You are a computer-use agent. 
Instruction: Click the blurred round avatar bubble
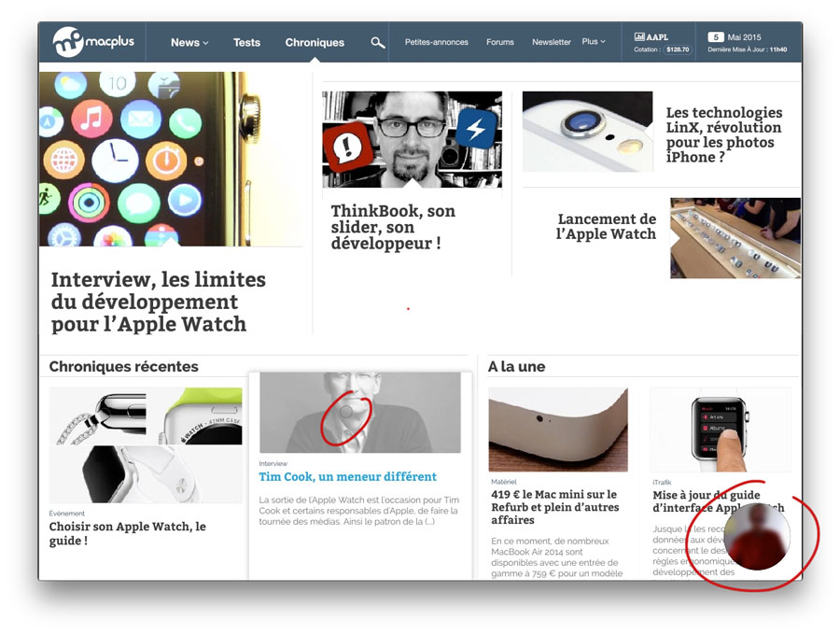click(757, 537)
